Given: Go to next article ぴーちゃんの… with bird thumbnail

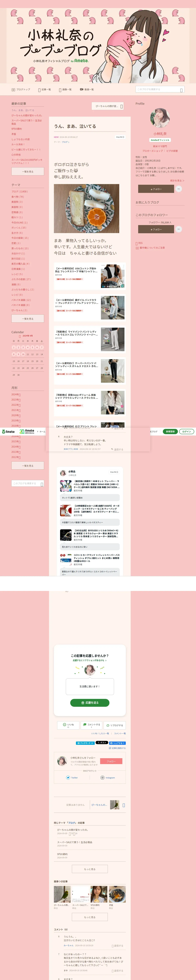Looking at the screenshot, I should [x=108, y=805].
